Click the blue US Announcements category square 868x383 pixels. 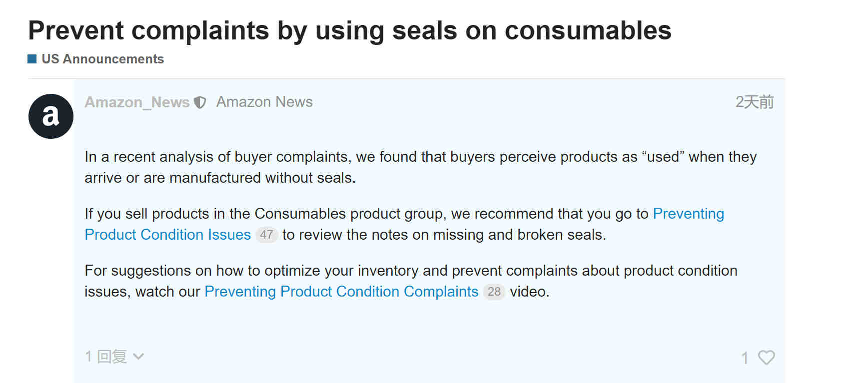32,59
